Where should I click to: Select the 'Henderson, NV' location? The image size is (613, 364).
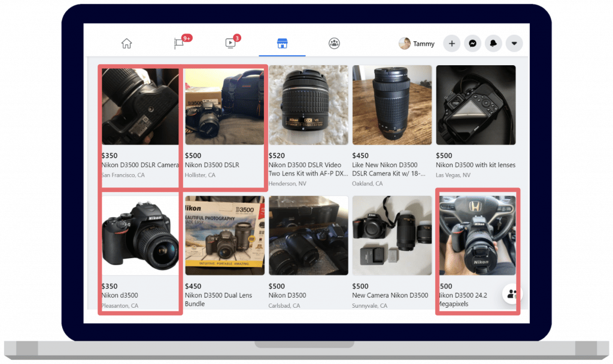(x=287, y=184)
